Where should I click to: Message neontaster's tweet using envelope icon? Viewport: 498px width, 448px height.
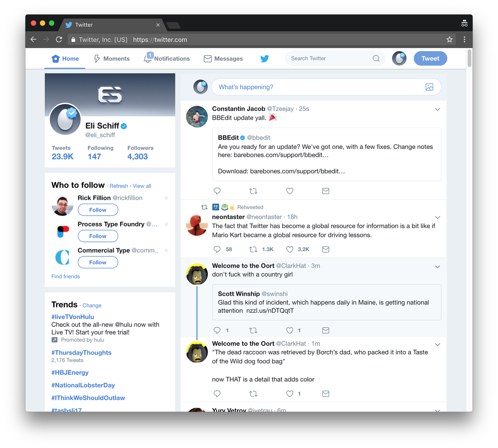[326, 249]
